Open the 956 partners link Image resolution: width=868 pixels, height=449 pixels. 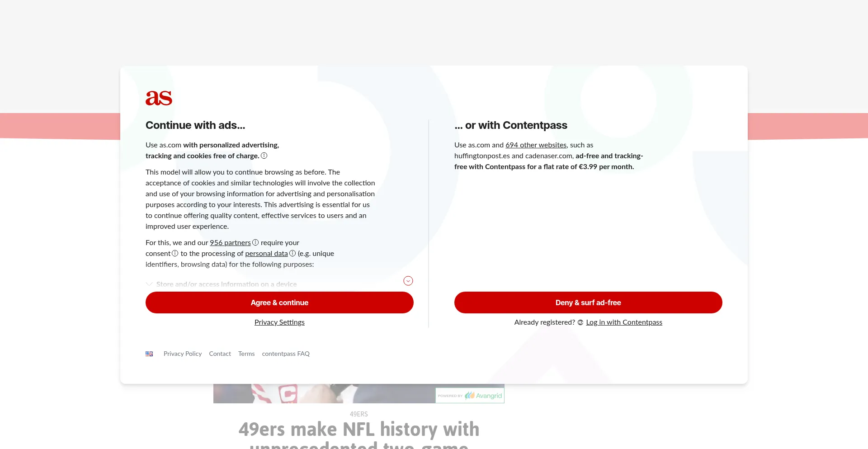pos(230,243)
